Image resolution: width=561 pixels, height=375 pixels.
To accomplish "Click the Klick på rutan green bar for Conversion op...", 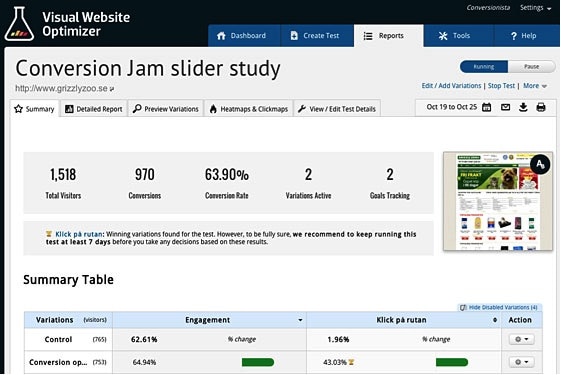I will [452, 362].
